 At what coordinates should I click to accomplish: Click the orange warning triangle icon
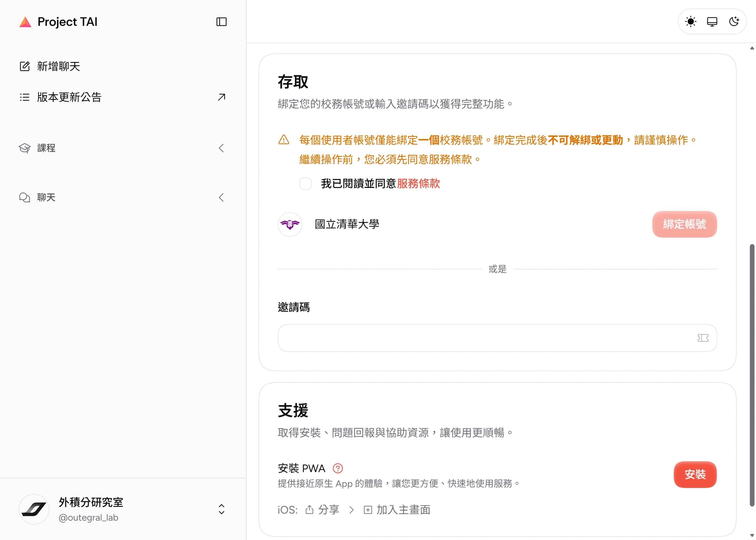[x=284, y=140]
